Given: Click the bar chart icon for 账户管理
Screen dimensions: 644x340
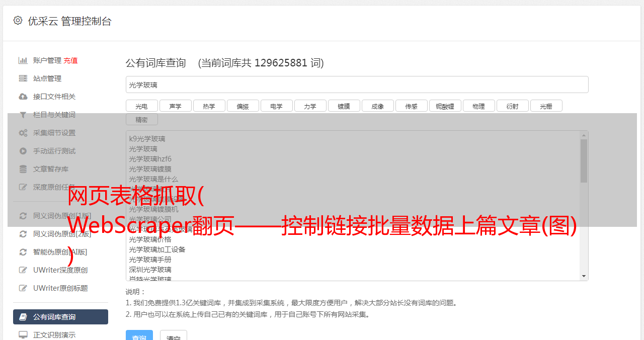Looking at the screenshot, I should 23,60.
